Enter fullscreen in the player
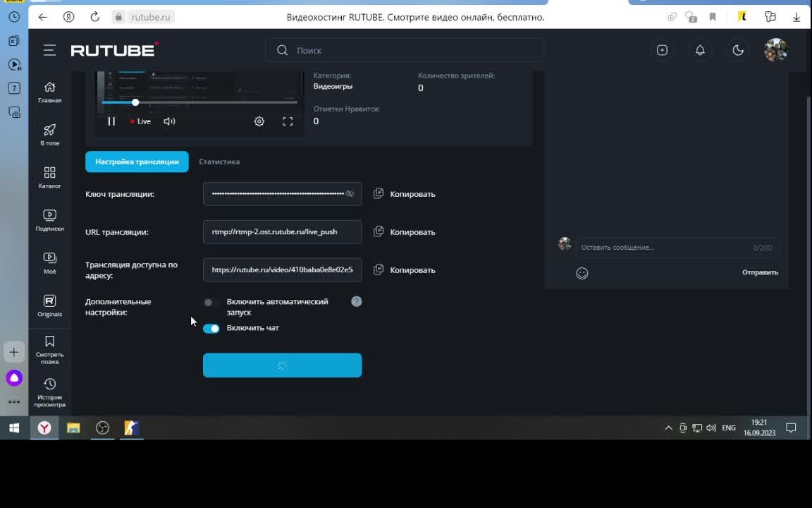The height and width of the screenshot is (508, 812). click(288, 121)
